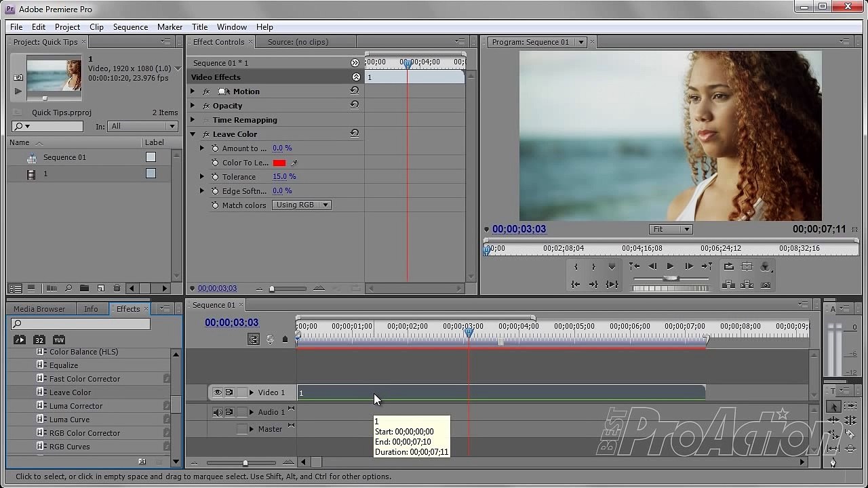Toggle animation stopwatch for Tolerance

tap(215, 177)
